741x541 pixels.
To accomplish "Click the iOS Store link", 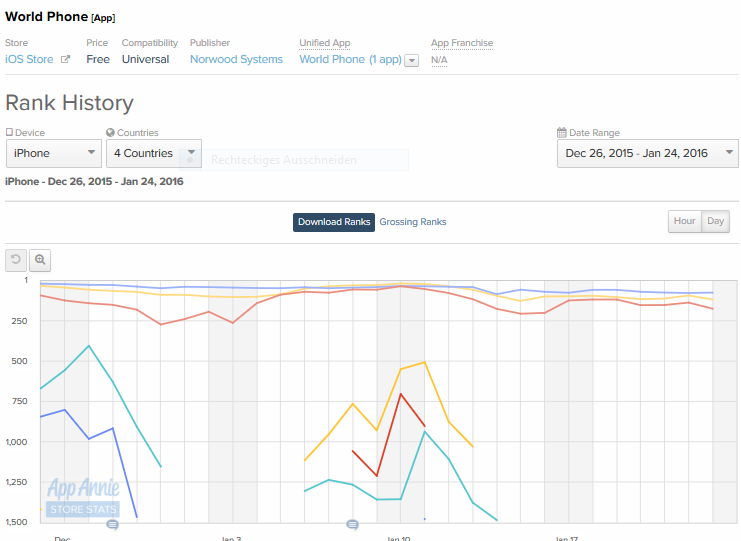I will click(29, 60).
